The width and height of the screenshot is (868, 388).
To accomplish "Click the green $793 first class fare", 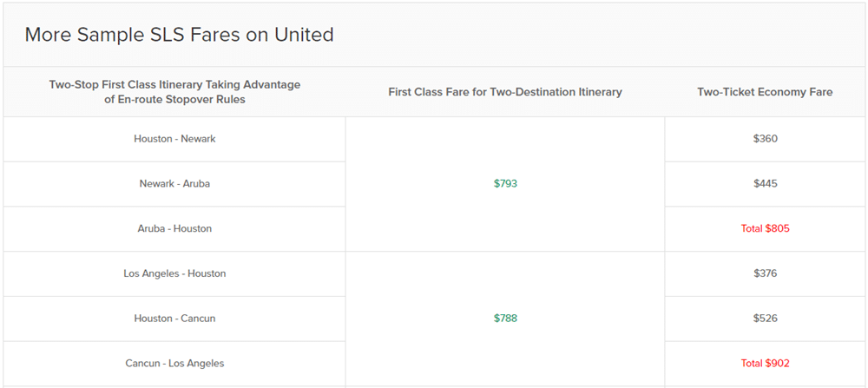I will point(505,184).
